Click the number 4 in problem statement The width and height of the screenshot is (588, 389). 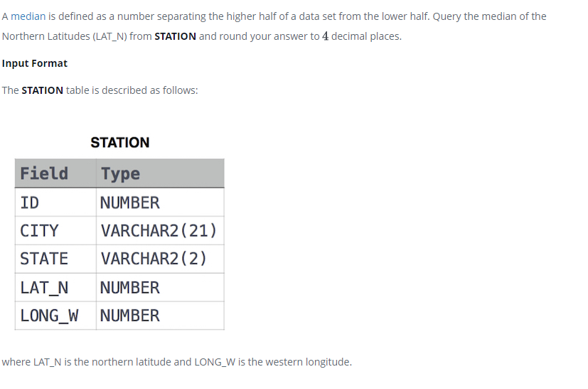tap(325, 36)
